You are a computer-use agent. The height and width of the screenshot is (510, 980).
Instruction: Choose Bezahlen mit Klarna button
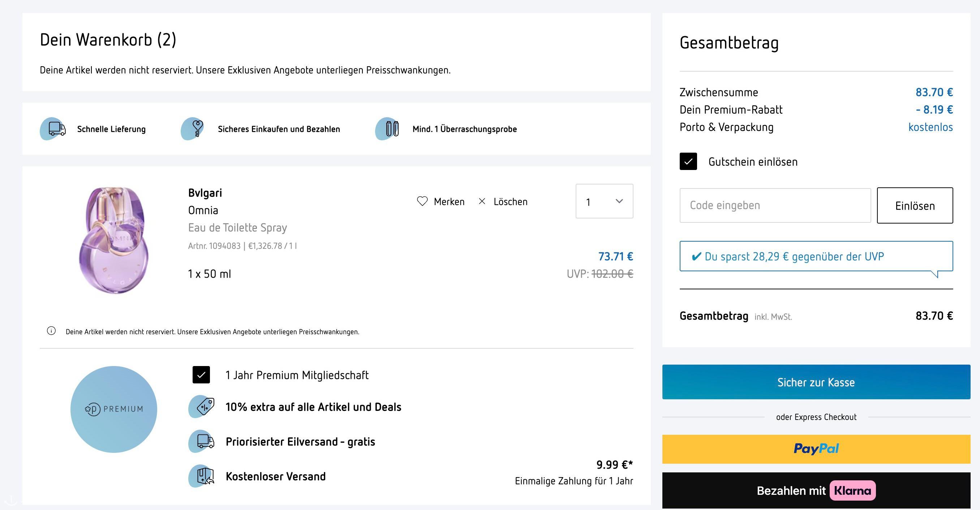point(816,490)
